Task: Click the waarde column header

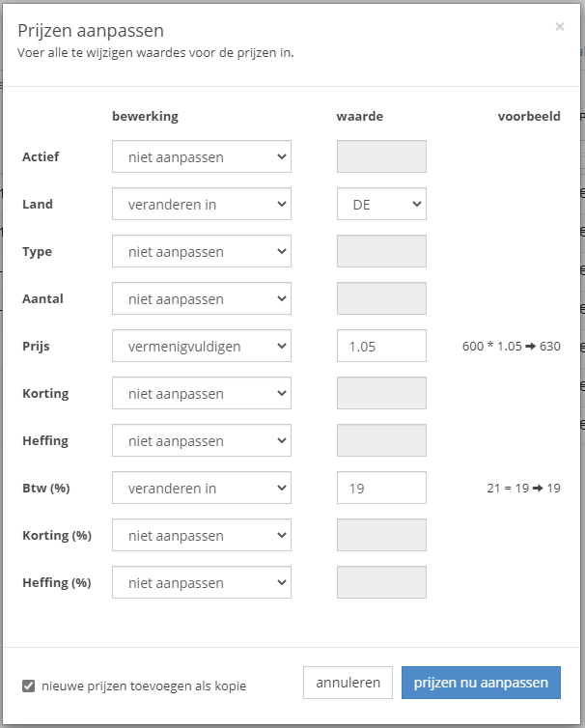Action: (360, 116)
